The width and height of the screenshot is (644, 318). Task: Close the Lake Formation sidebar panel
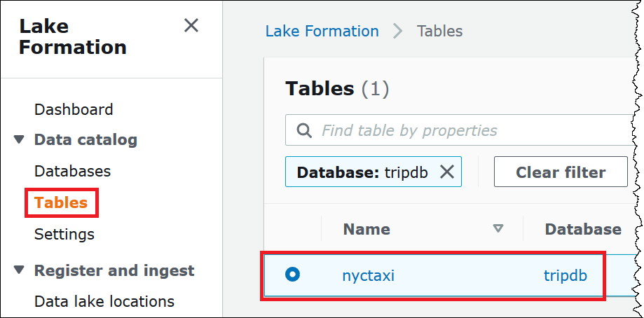191,26
